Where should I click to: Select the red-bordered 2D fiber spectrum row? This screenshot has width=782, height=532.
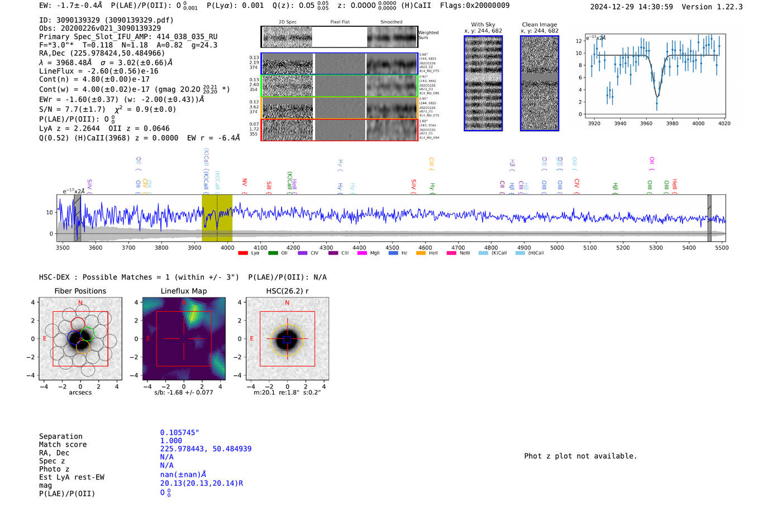pyautogui.click(x=339, y=130)
